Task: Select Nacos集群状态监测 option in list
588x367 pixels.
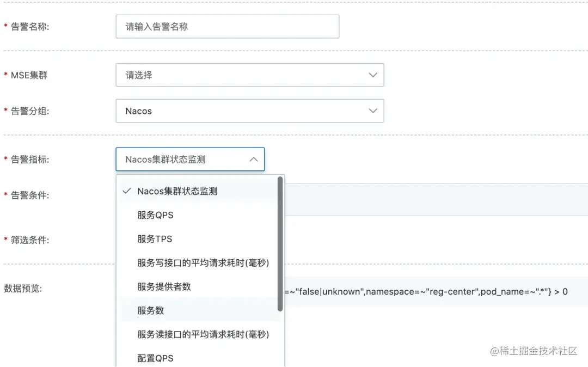Action: point(199,191)
